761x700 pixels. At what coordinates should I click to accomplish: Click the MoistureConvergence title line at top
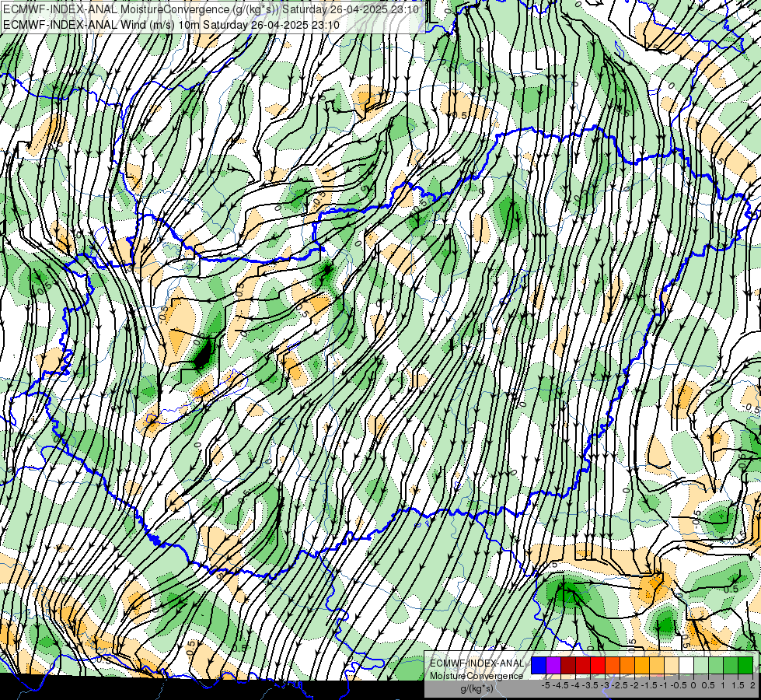point(211,9)
